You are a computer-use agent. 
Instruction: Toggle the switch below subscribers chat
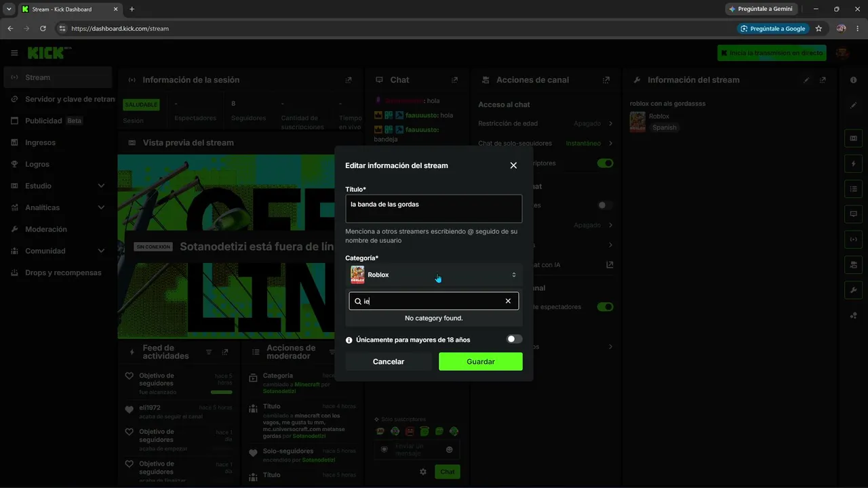605,205
